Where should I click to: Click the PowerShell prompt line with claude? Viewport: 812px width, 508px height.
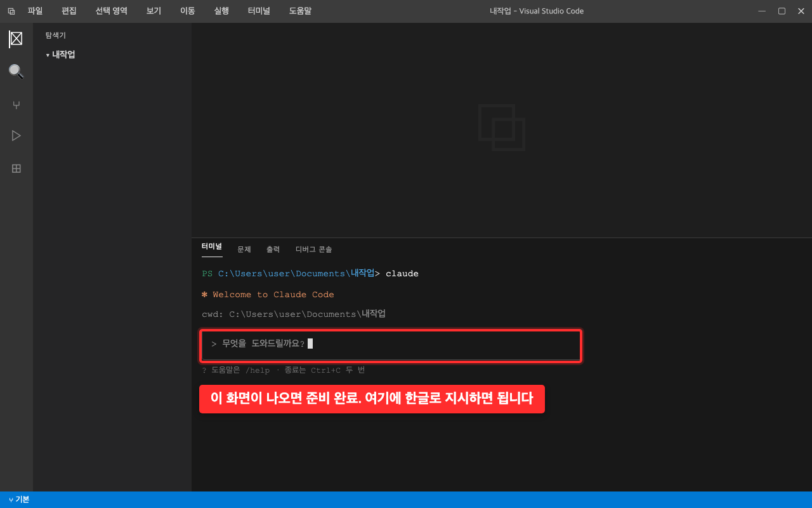point(310,274)
